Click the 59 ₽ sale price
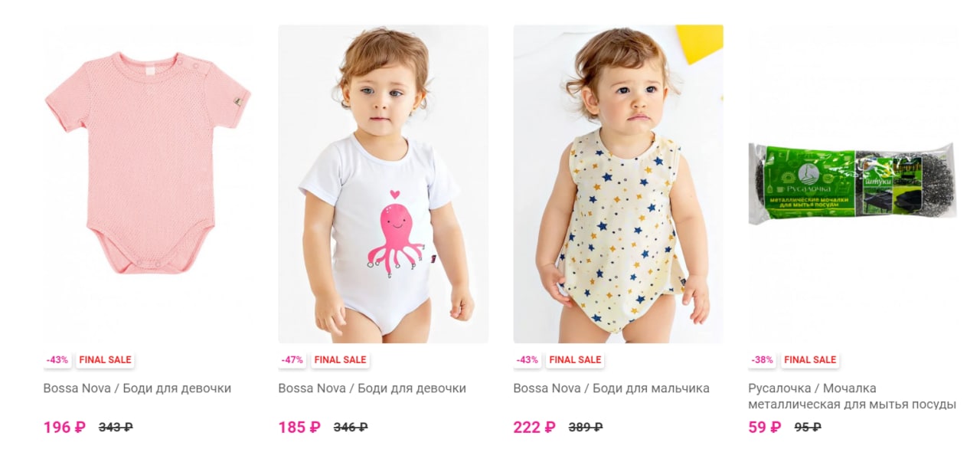Viewport: 980px width, 459px height. pyautogui.click(x=765, y=428)
